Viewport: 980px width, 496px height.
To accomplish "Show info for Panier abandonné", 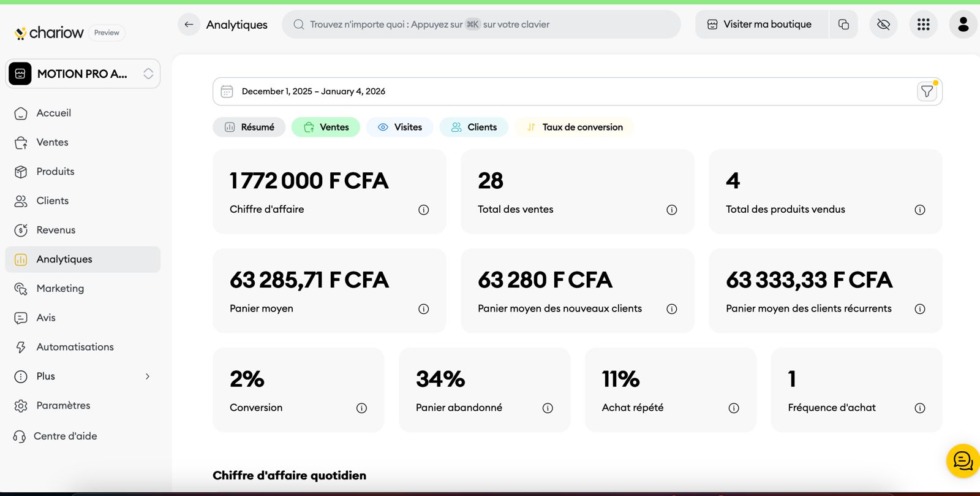I will 548,408.
